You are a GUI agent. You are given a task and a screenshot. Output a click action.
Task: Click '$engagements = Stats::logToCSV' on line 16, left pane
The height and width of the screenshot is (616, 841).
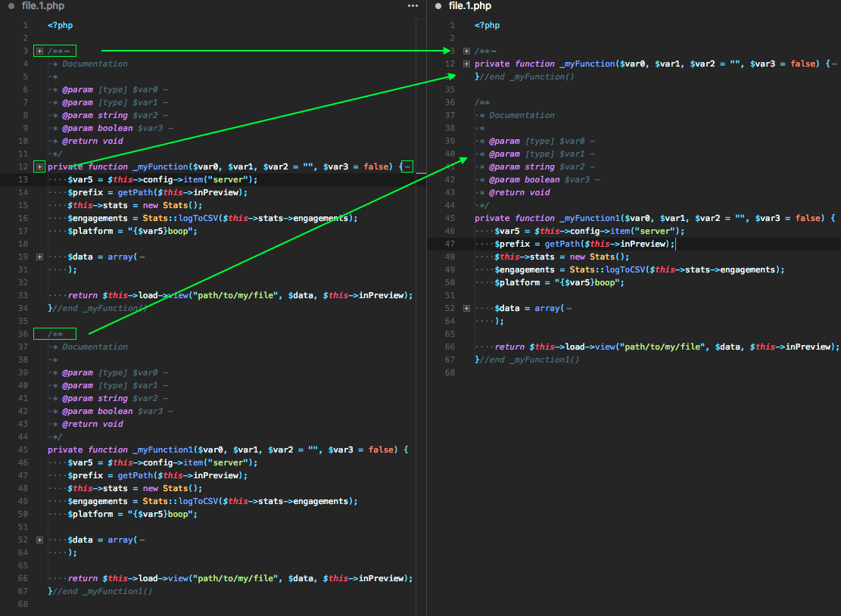tap(213, 218)
